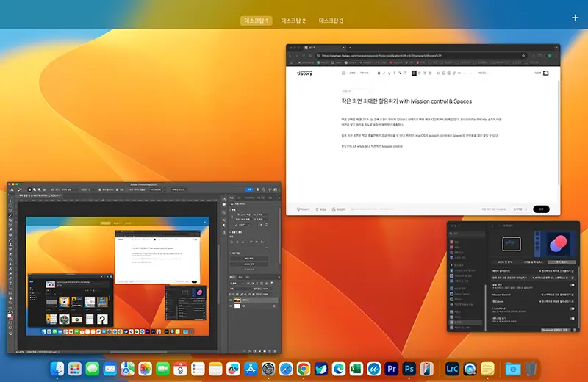Open the Photos app in the Dock
The image size is (588, 382).
tap(145, 370)
